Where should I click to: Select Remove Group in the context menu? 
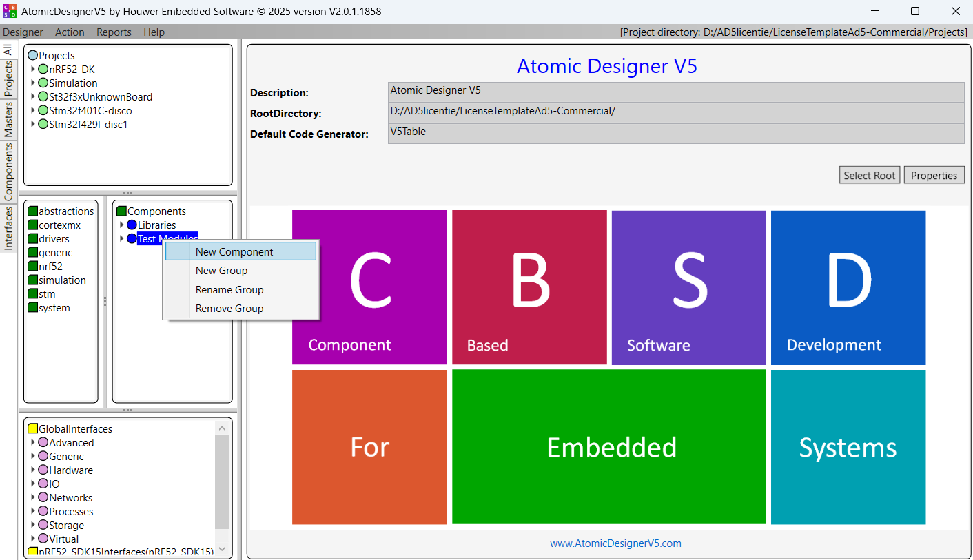(229, 309)
